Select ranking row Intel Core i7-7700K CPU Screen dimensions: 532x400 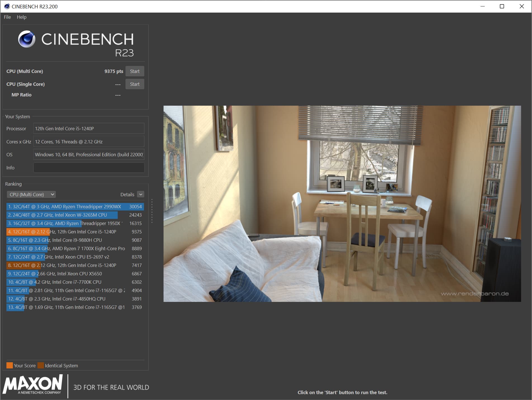[75, 282]
